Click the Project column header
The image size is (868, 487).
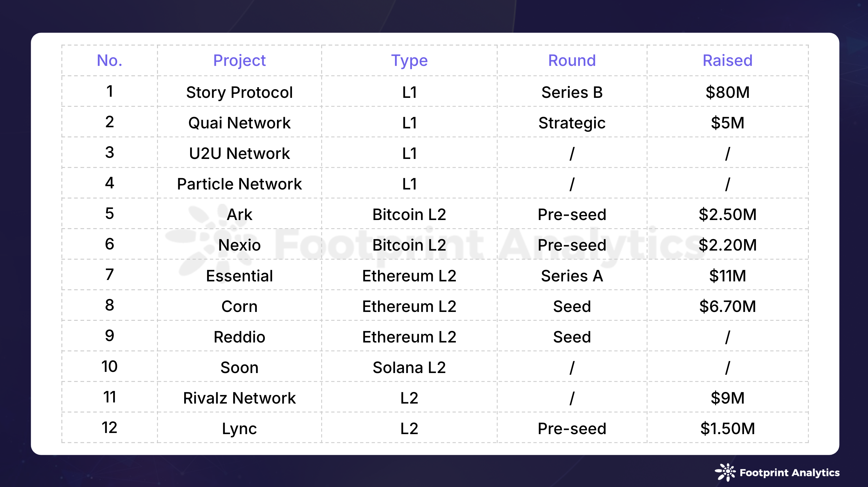click(x=239, y=61)
